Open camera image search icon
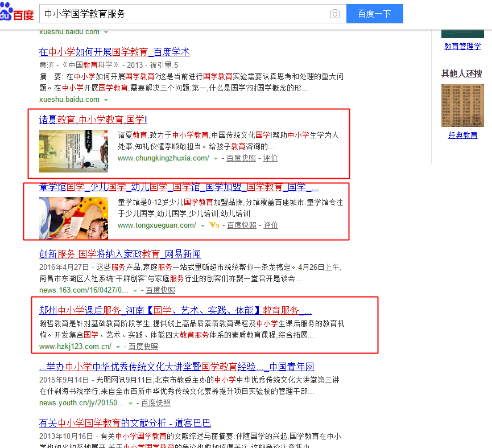 pyautogui.click(x=335, y=14)
